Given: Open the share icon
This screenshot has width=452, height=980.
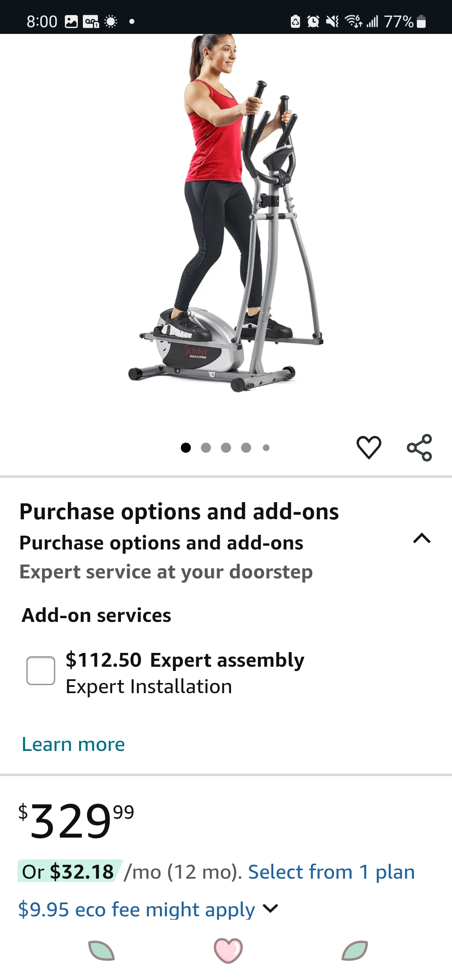Looking at the screenshot, I should point(419,447).
